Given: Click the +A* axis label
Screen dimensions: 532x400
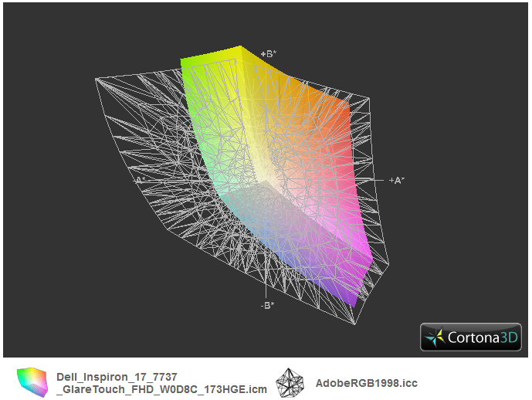Looking at the screenshot, I should point(397,180).
